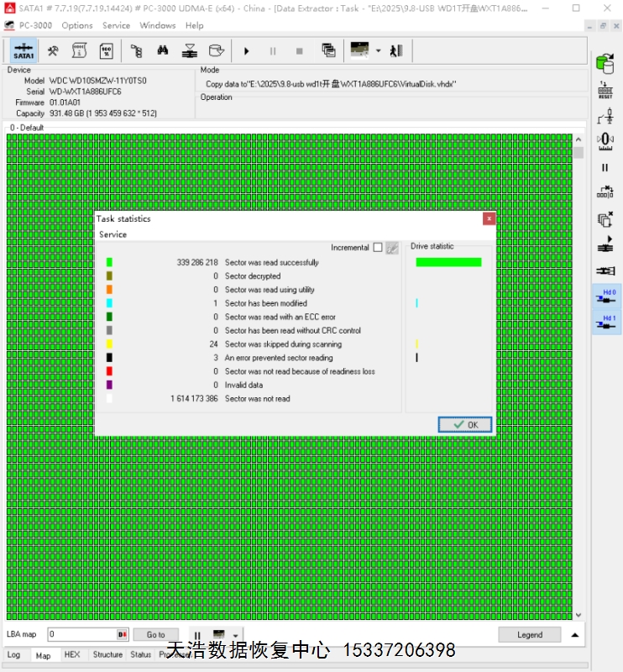
Task: Expand the legend panel up arrow
Action: coord(575,635)
